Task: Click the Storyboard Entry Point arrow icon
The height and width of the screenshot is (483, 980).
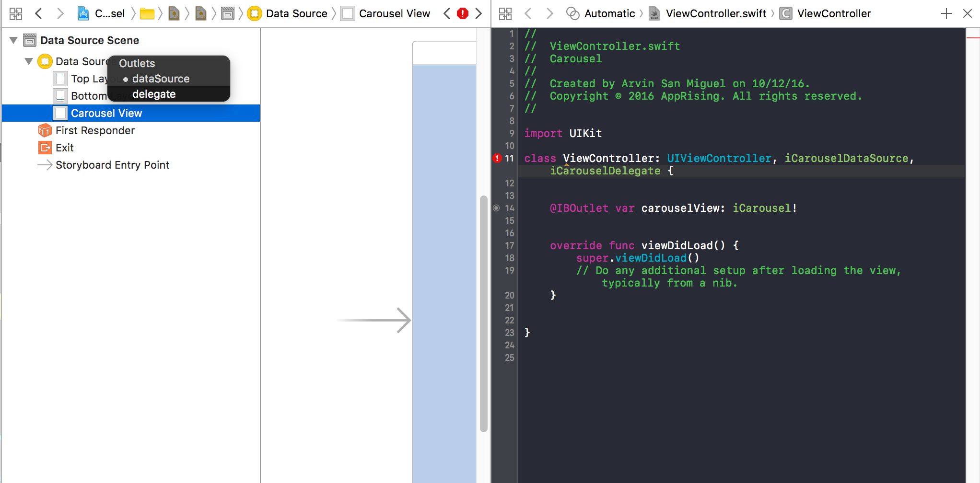Action: pyautogui.click(x=45, y=164)
